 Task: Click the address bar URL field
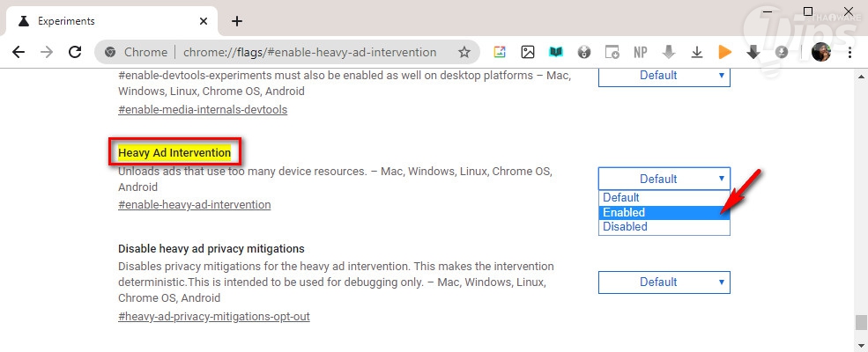pos(308,52)
